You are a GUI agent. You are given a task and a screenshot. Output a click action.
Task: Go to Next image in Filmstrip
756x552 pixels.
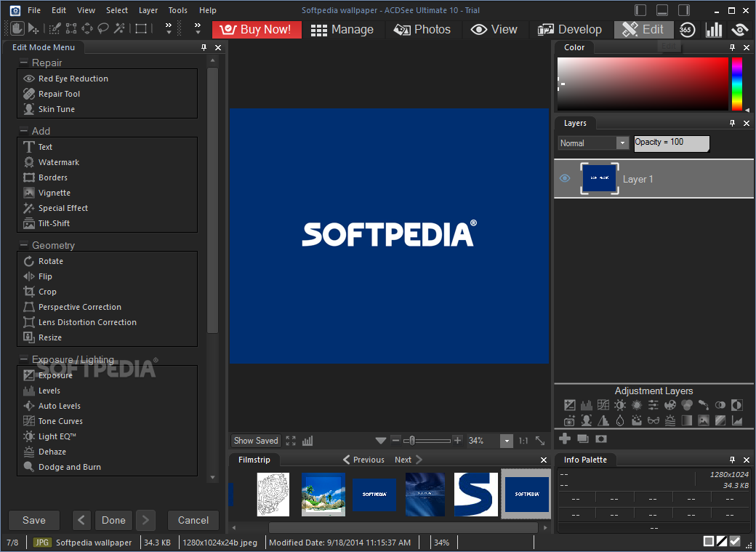pyautogui.click(x=409, y=460)
